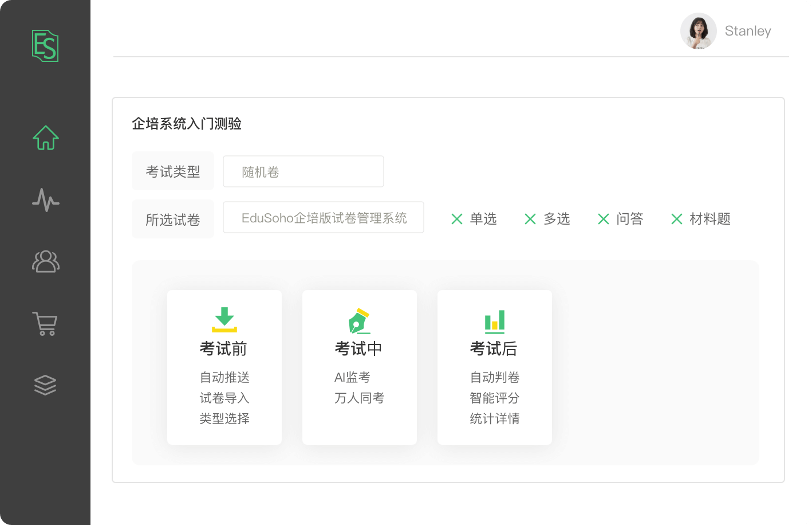Open the layers icon at sidebar bottom

click(x=45, y=385)
